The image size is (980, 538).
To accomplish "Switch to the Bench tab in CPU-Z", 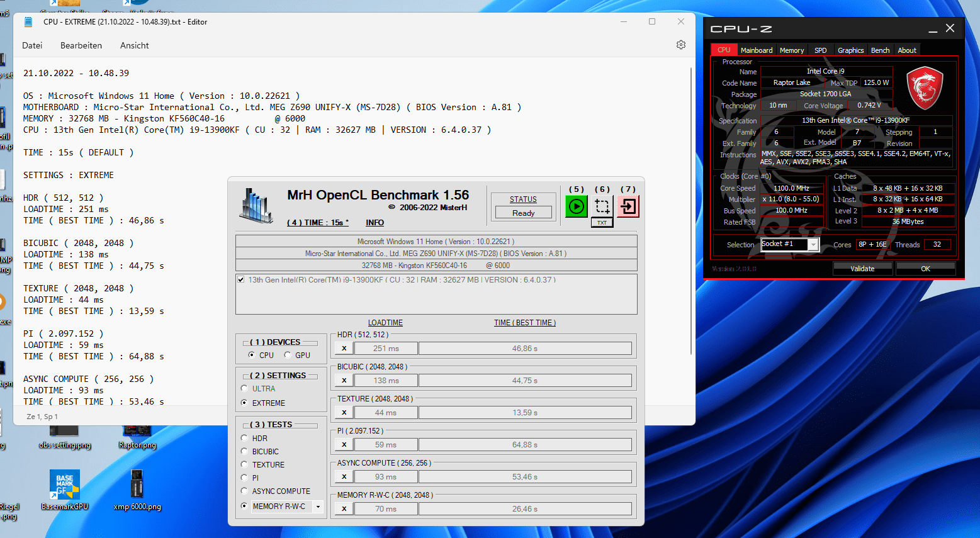I will (x=881, y=50).
